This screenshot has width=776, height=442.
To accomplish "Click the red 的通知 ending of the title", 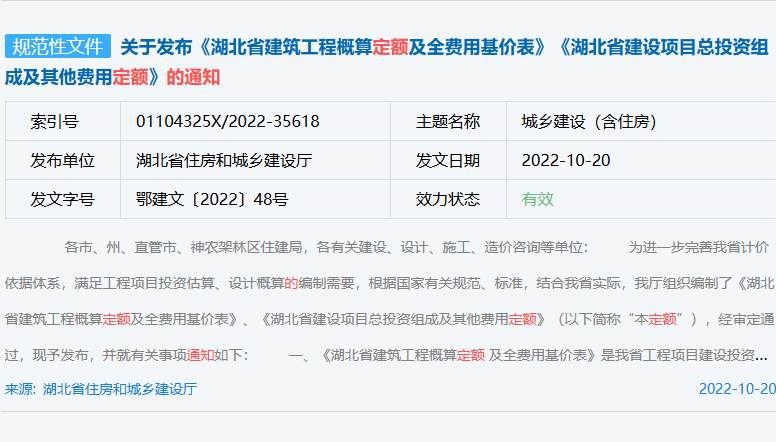I will [x=193, y=77].
